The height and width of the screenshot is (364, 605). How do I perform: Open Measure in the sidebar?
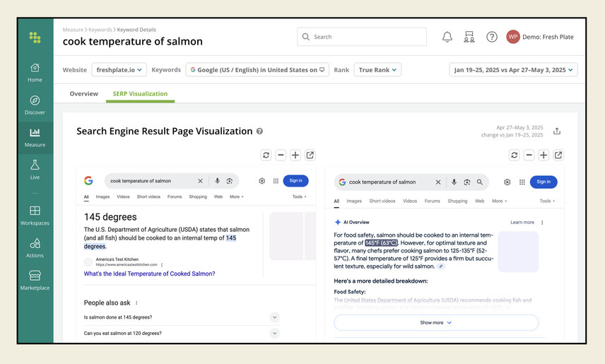pyautogui.click(x=35, y=138)
